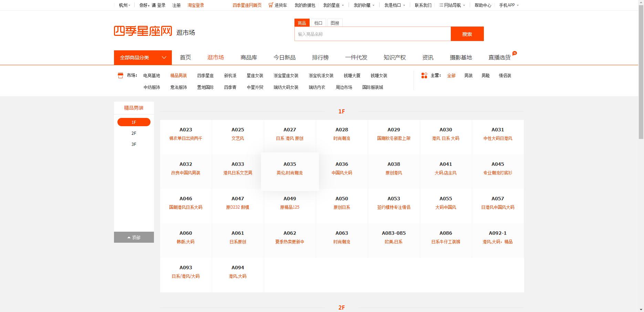Expand the 杭州 city dropdown

click(123, 5)
